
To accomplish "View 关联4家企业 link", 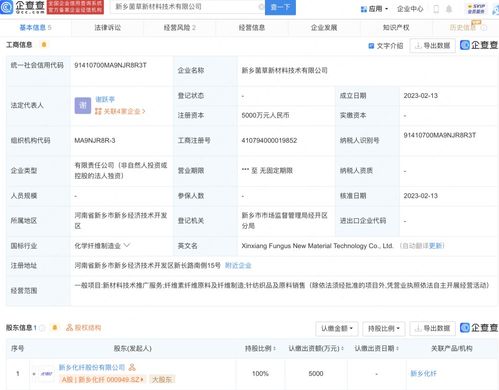I will tap(120, 111).
